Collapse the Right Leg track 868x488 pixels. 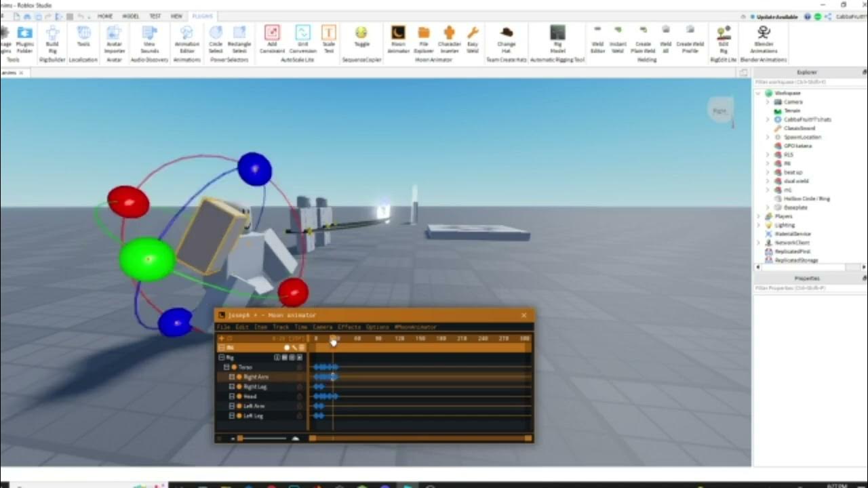click(232, 386)
